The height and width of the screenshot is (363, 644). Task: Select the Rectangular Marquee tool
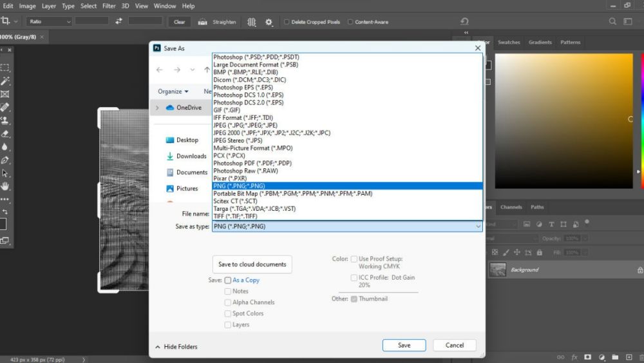5,68
